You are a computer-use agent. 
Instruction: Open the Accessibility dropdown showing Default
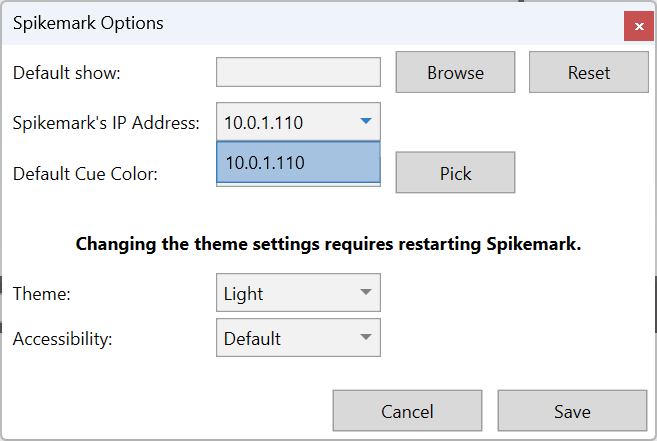pos(285,339)
